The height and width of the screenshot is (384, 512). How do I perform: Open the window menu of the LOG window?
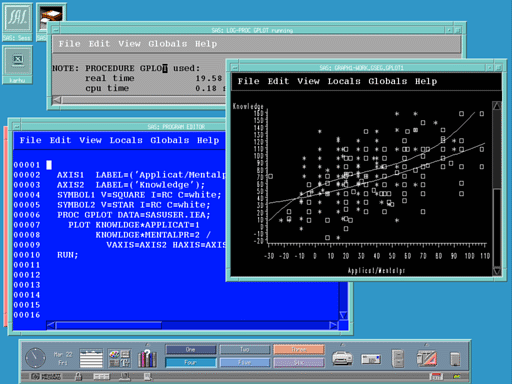56,30
